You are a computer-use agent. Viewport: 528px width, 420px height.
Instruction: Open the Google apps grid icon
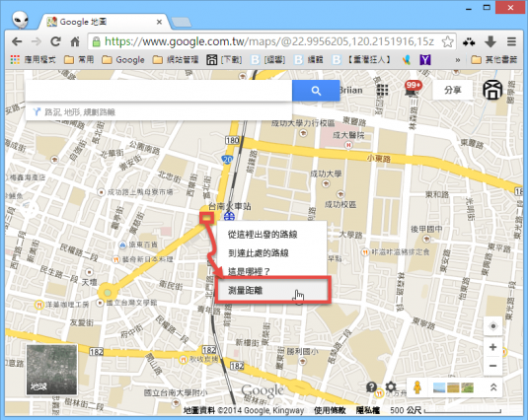click(x=382, y=90)
